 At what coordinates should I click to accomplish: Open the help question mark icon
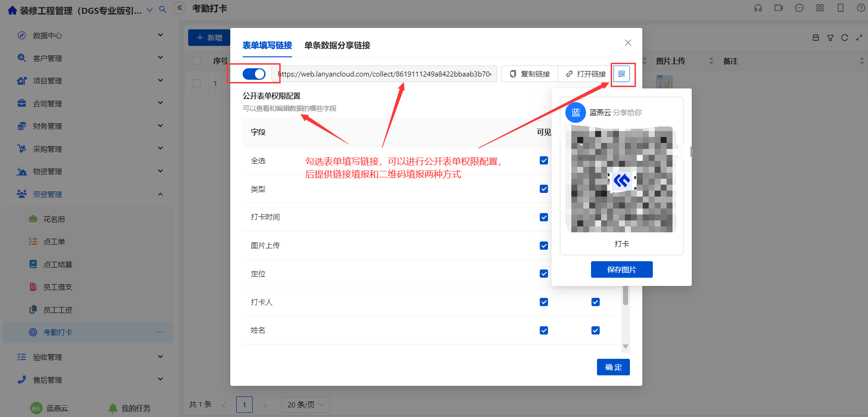(861, 8)
